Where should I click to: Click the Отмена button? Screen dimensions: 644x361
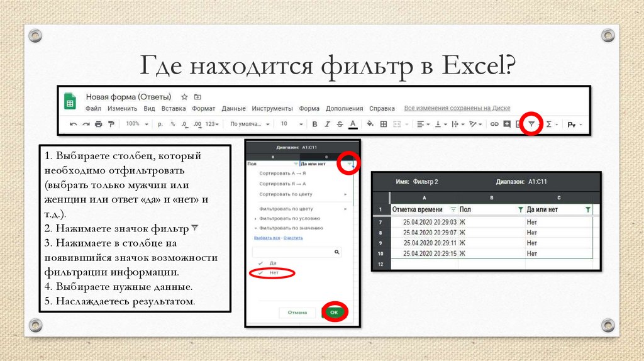(x=297, y=313)
